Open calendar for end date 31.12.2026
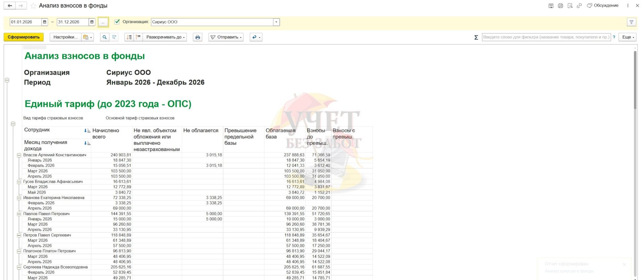 coord(92,22)
